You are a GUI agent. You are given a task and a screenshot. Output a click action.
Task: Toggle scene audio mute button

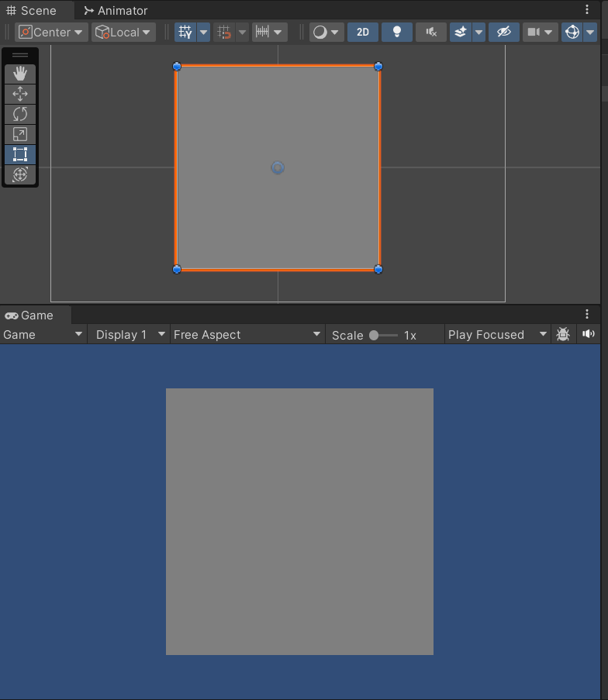[x=430, y=32]
